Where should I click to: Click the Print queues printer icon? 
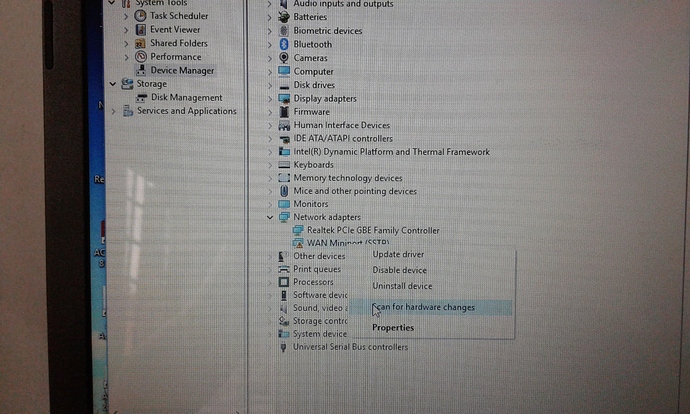284,269
